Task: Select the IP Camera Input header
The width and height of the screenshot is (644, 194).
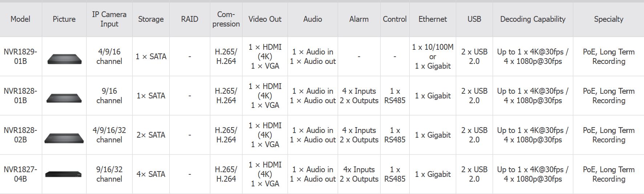Action: [109, 19]
